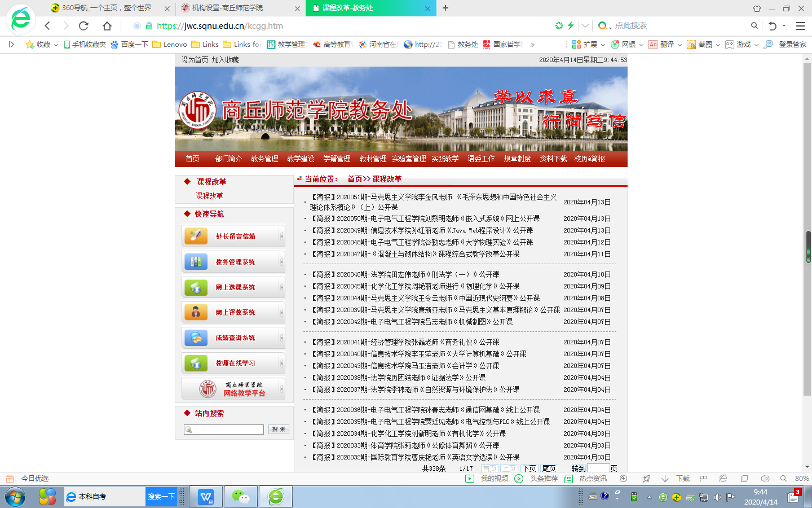Open 热点资讯 in status bar

pyautogui.click(x=586, y=479)
